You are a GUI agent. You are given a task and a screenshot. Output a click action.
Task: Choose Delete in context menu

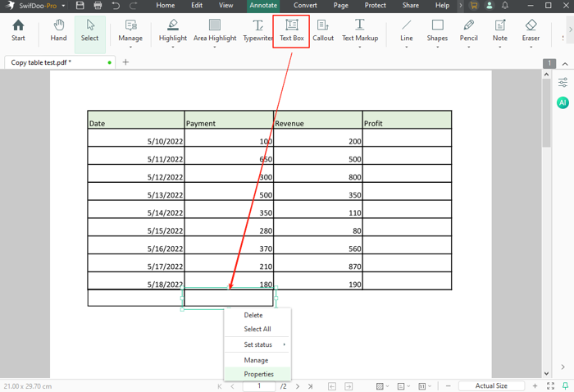point(257,315)
